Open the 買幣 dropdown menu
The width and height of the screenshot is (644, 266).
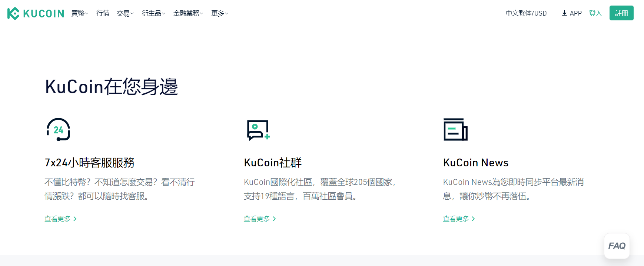point(80,13)
